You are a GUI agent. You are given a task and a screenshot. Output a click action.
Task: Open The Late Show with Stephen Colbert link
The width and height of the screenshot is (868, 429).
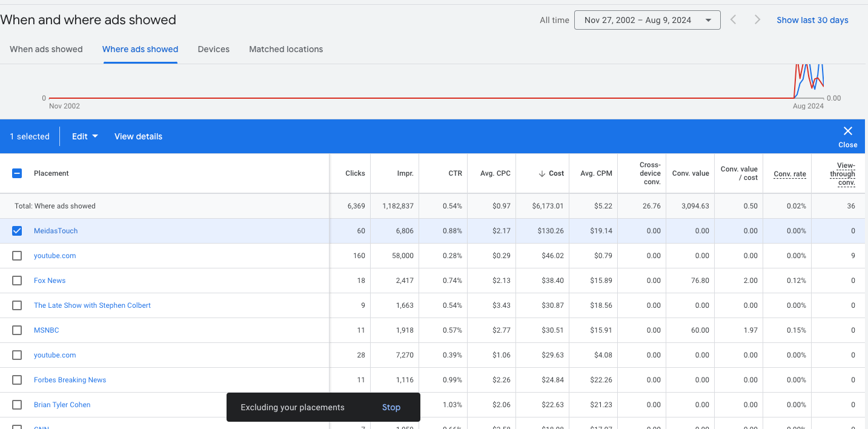click(x=92, y=305)
